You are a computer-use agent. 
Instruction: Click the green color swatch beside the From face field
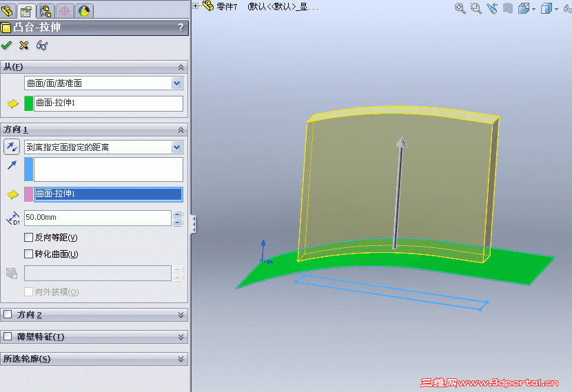[x=28, y=103]
